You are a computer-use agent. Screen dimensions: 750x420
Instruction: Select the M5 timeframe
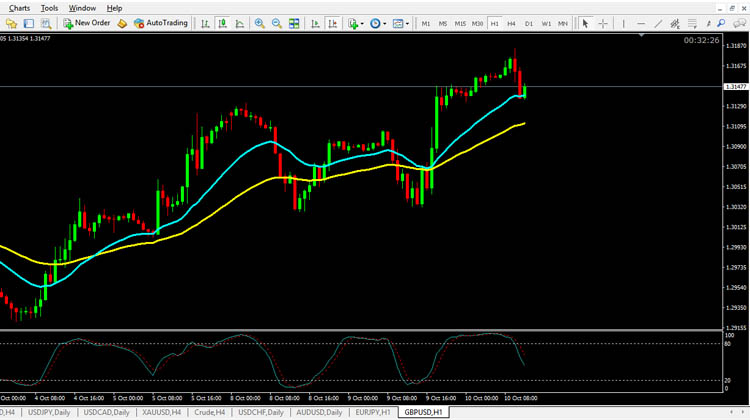point(443,23)
